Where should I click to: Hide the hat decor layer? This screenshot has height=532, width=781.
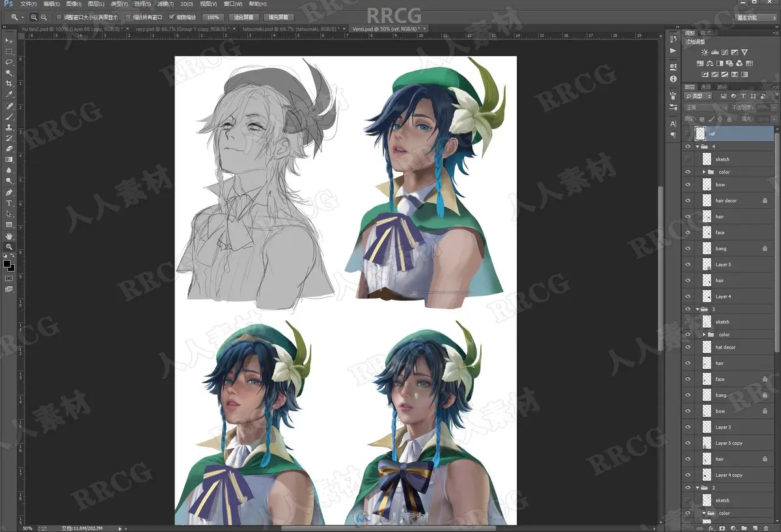click(688, 347)
